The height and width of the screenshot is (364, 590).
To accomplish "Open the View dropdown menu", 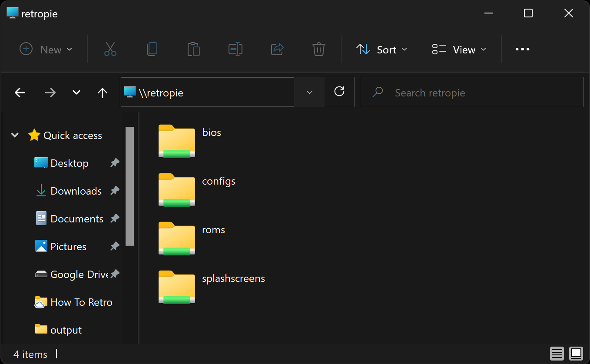I will [x=459, y=50].
